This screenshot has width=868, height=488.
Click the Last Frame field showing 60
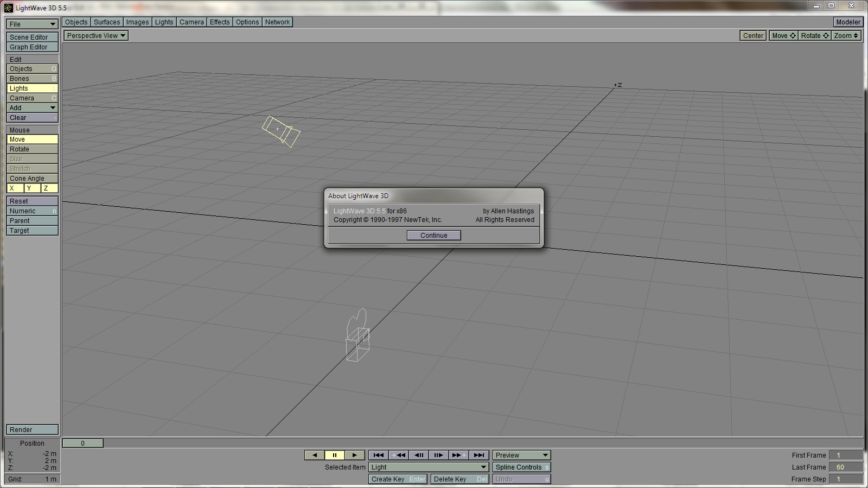(845, 467)
